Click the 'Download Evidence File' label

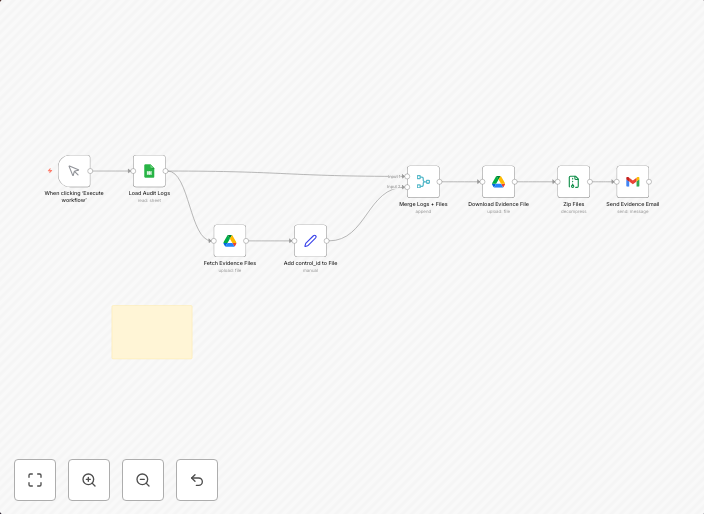498,204
